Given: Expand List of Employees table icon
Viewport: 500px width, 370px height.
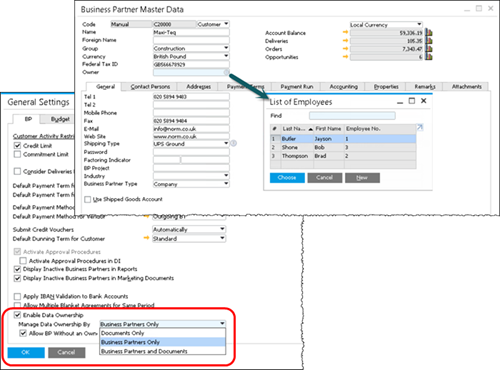Looking at the screenshot, I should point(420,127).
